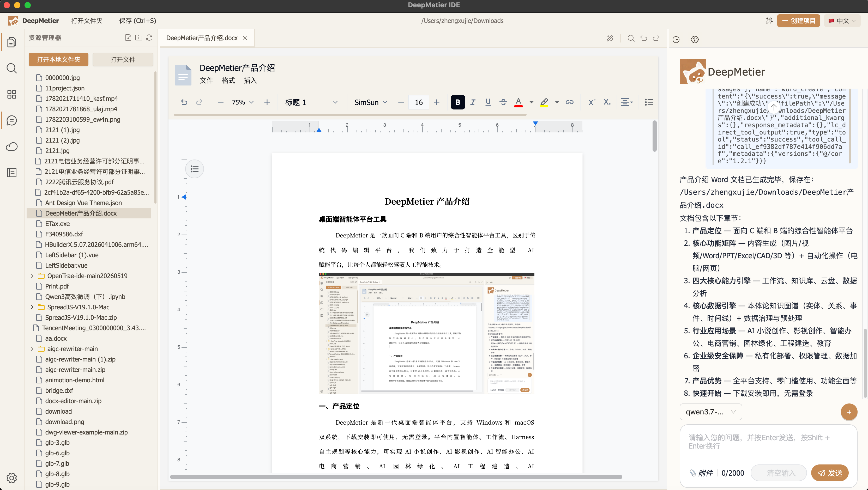Viewport: 868px width, 490px height.
Task: Open highlight color dropdown arrow
Action: (557, 102)
